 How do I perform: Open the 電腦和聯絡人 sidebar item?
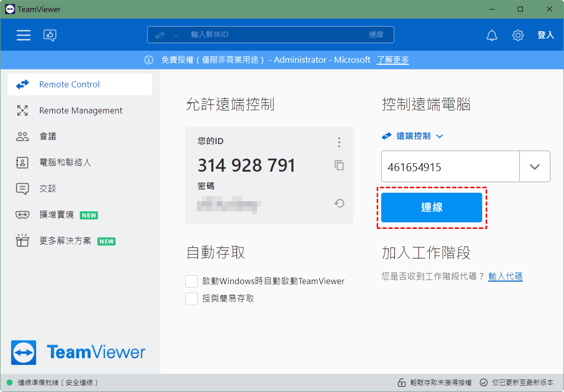click(65, 163)
